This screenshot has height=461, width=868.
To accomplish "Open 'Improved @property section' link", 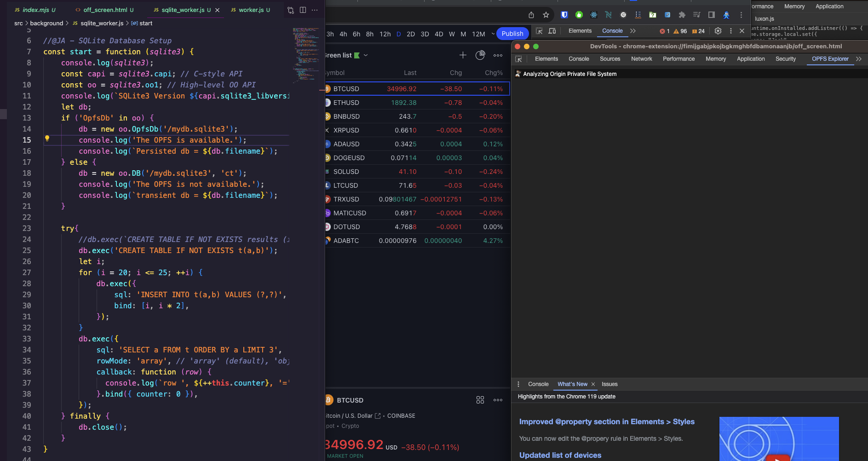I will (x=607, y=422).
